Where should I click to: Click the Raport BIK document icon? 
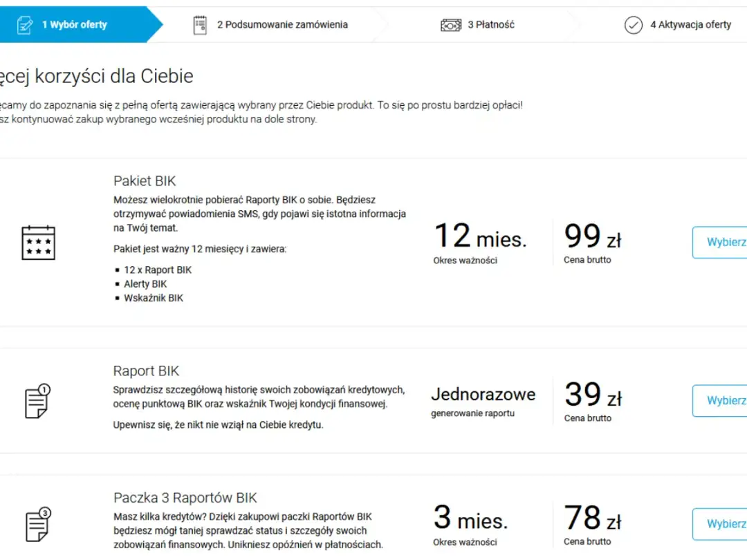38,401
